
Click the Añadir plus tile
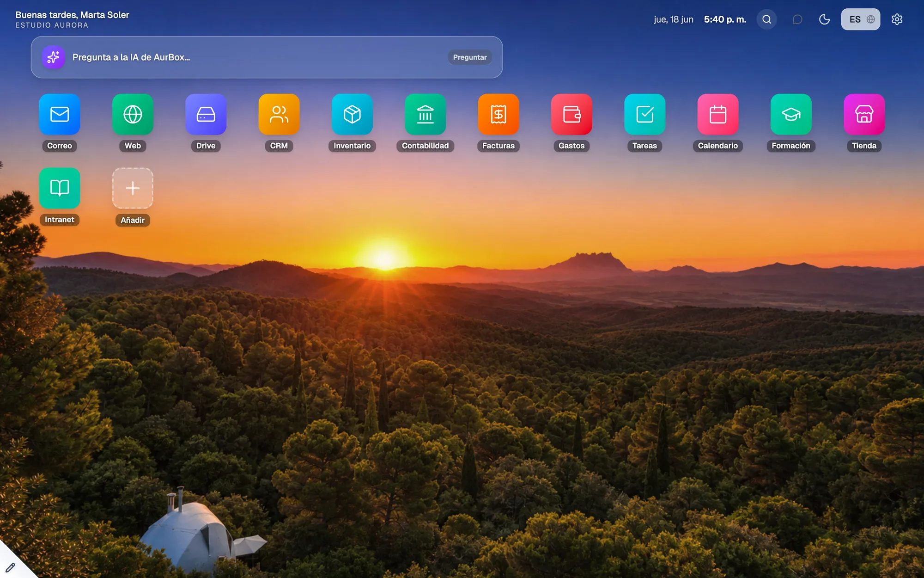[133, 188]
